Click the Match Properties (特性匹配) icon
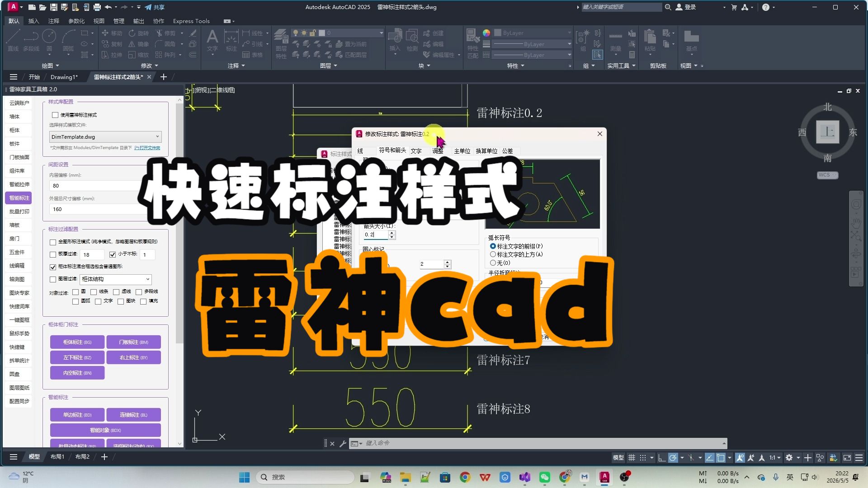 click(473, 43)
